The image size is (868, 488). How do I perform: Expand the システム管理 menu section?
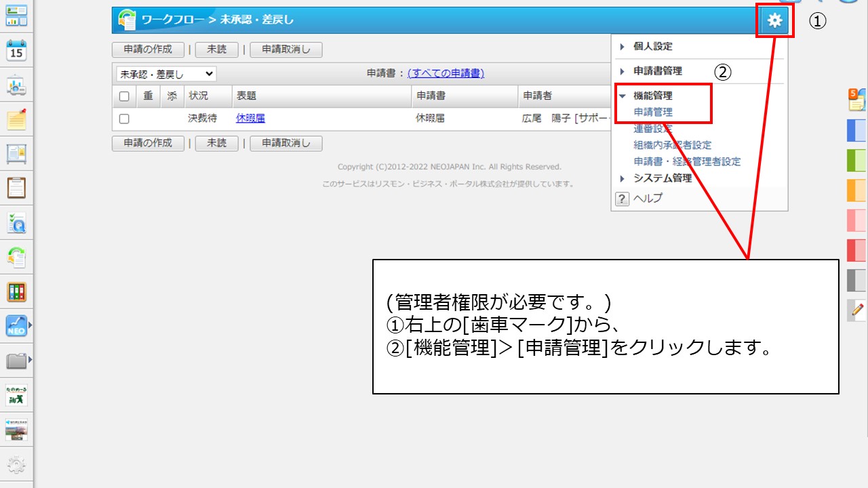[x=662, y=178]
